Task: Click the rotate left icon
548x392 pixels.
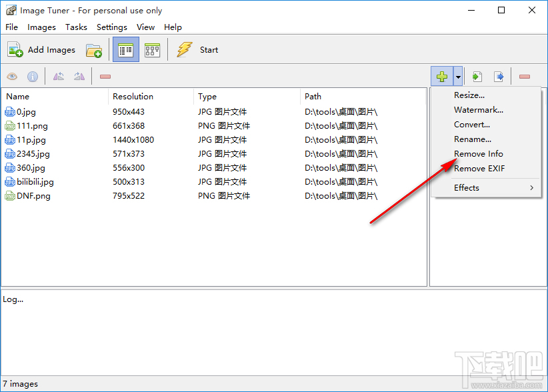Action: point(59,77)
